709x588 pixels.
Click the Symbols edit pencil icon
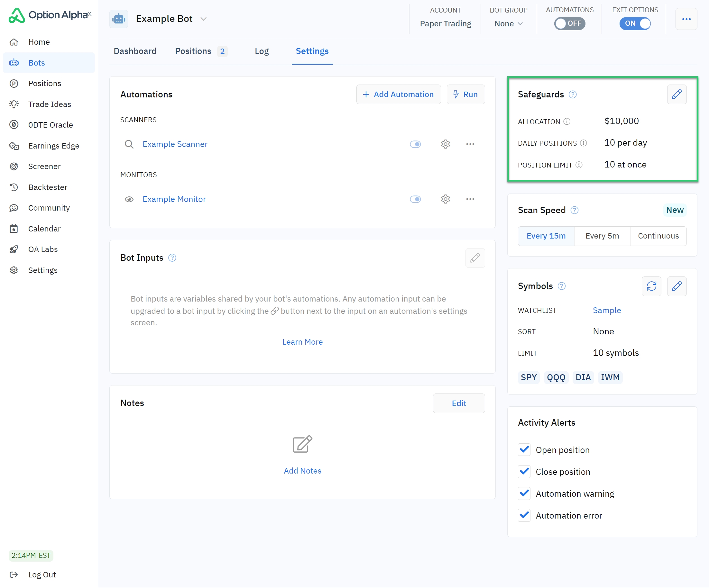click(677, 286)
